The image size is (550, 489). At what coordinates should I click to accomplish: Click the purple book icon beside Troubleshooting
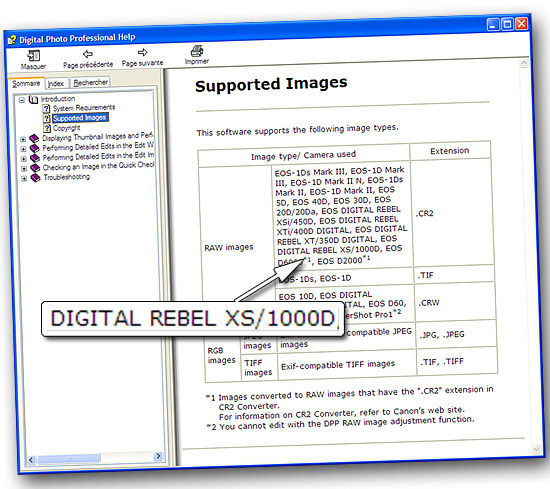pyautogui.click(x=35, y=178)
